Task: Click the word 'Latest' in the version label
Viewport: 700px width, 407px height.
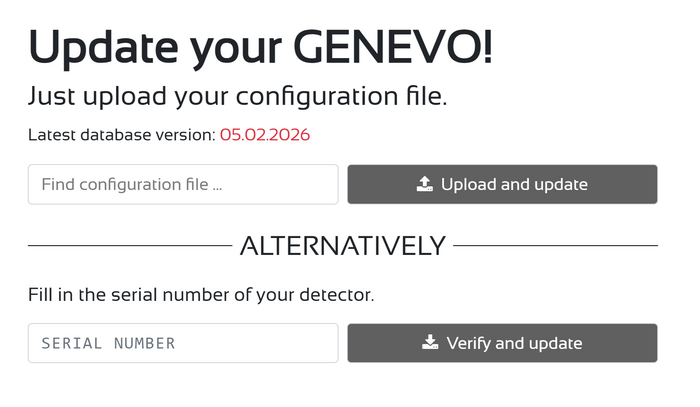Action: click(x=50, y=134)
